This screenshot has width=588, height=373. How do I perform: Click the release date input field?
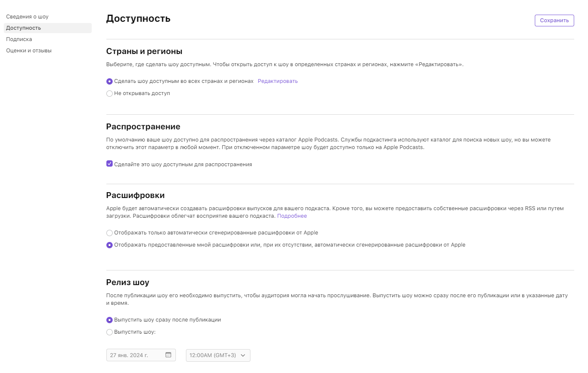(135, 355)
